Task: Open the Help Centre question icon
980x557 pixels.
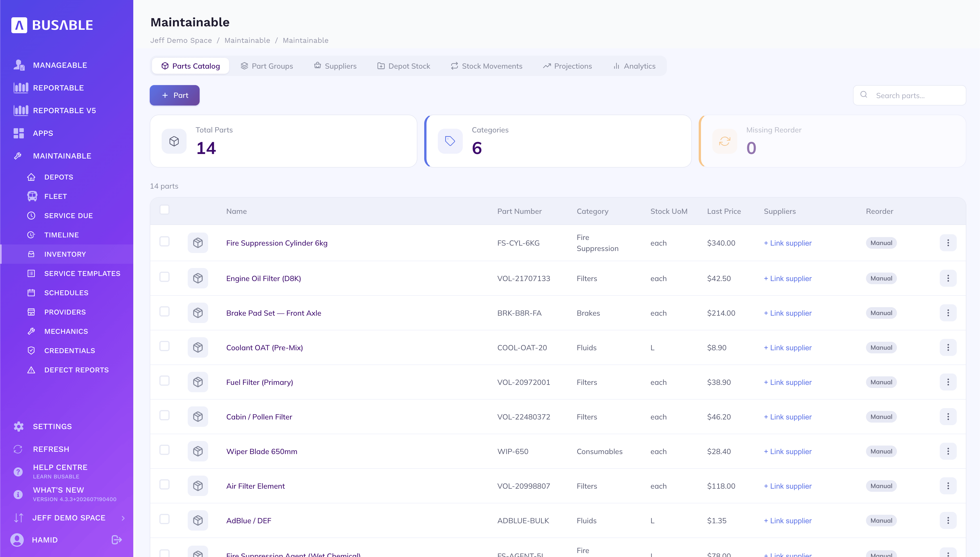Action: tap(18, 472)
